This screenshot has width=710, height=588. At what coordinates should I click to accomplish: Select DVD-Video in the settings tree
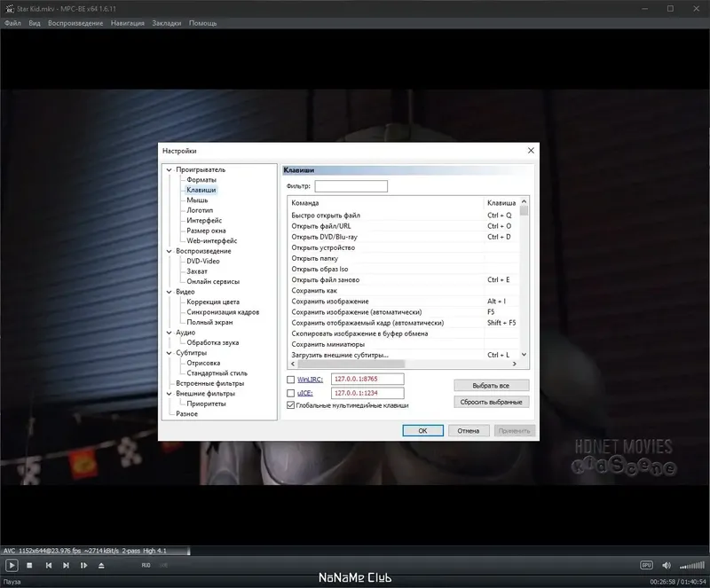(x=203, y=261)
